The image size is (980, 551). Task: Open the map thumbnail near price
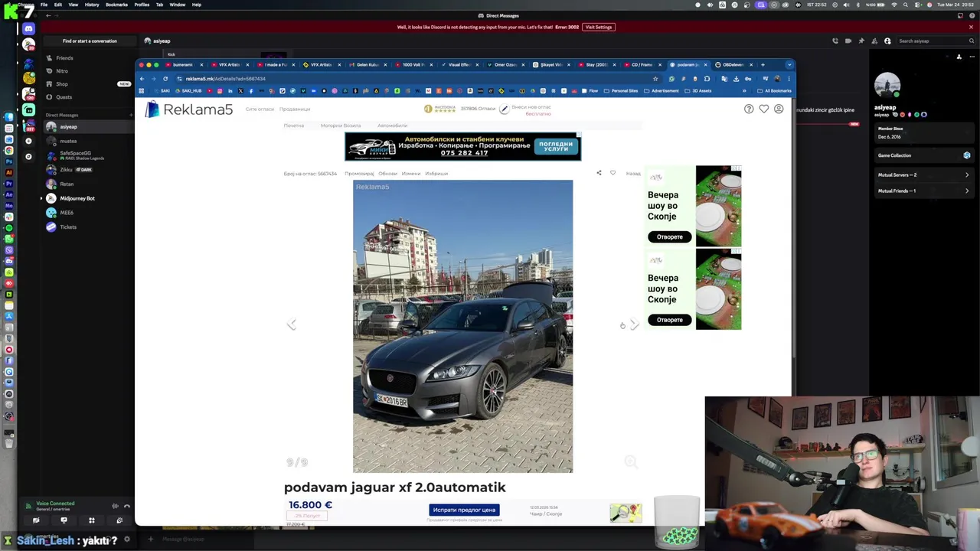pos(626,513)
